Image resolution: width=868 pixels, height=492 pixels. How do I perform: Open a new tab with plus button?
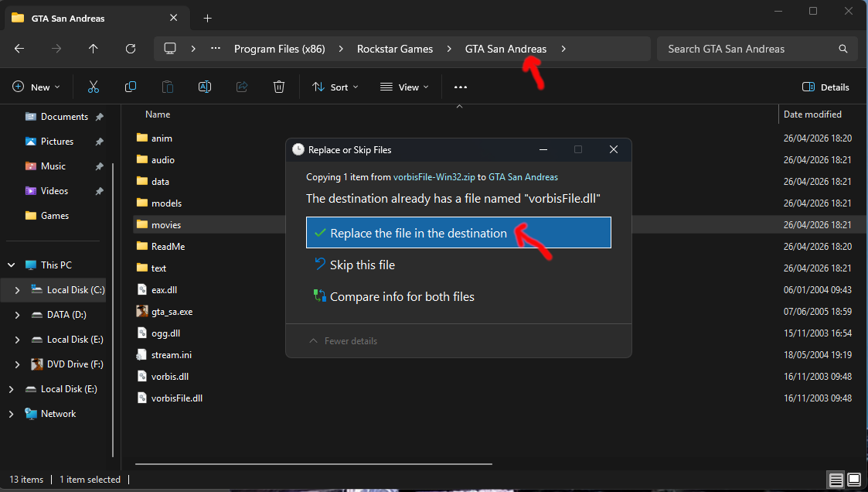click(x=208, y=19)
